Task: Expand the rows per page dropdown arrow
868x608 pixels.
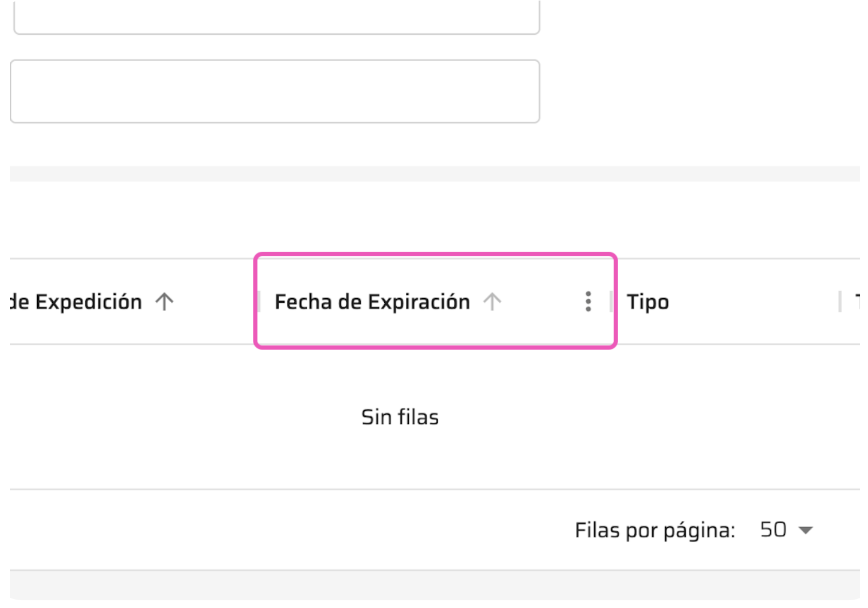Action: coord(806,530)
